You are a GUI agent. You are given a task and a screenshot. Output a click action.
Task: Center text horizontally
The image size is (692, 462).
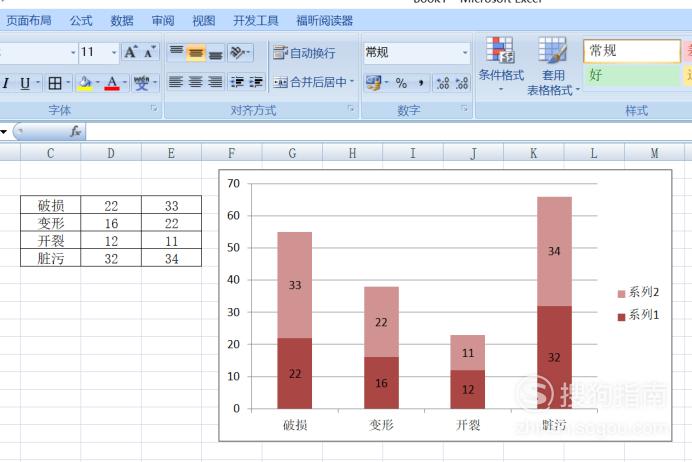coord(196,83)
